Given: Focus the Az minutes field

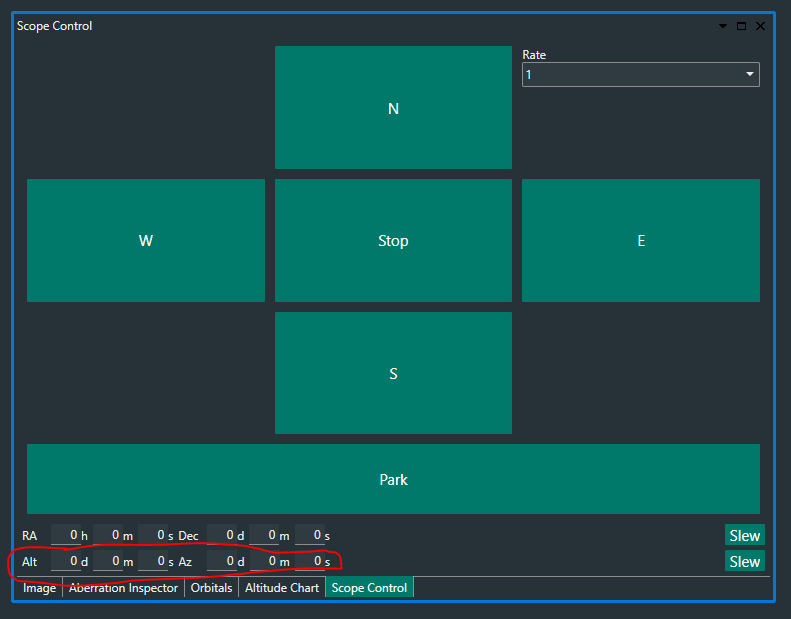Looking at the screenshot, I should [264, 561].
